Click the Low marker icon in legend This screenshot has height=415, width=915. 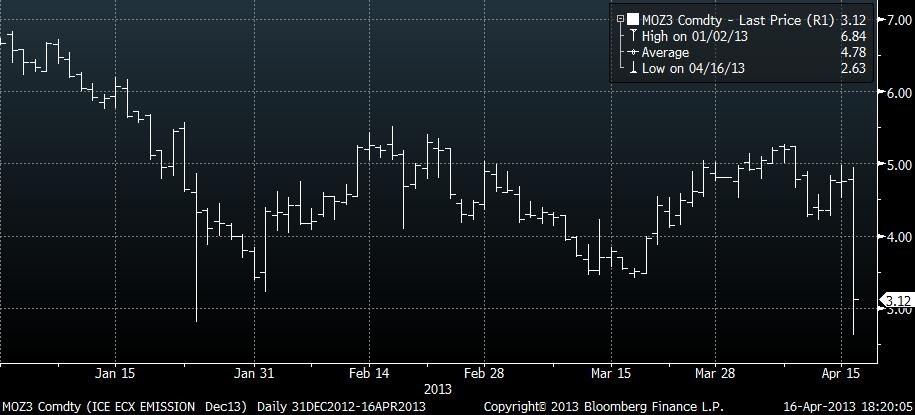(x=633, y=68)
